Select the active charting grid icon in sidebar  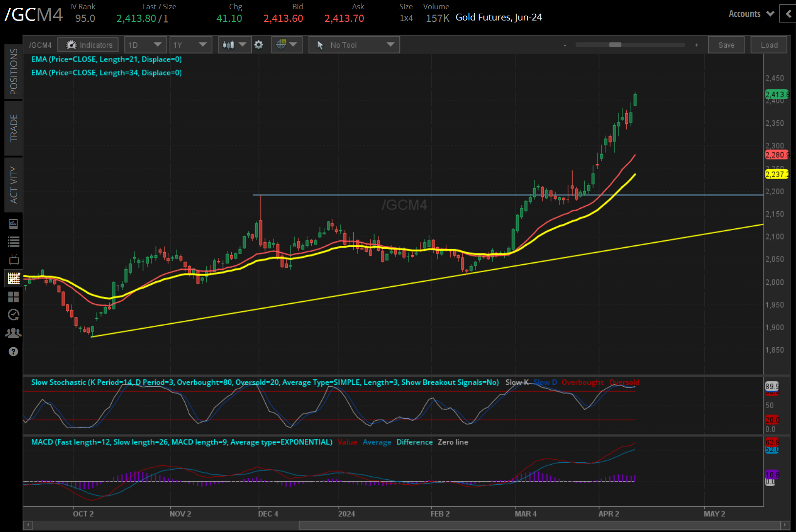point(13,278)
